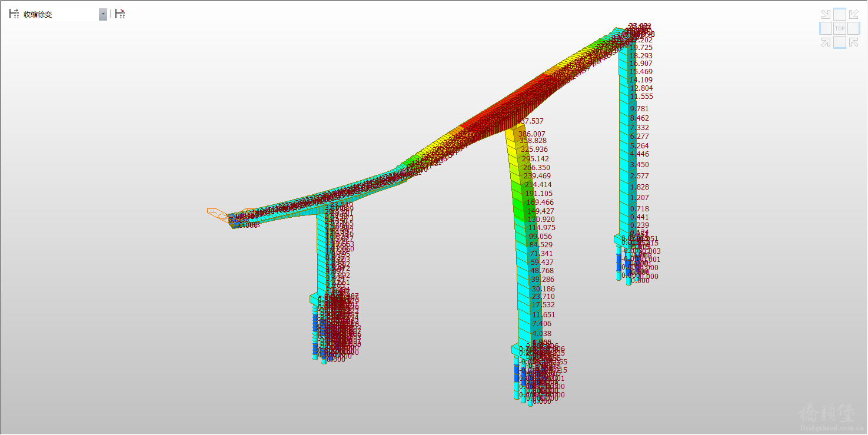Screen dimensions: 868x435
Task: Click the value 59.437 label
Action: click(542, 263)
